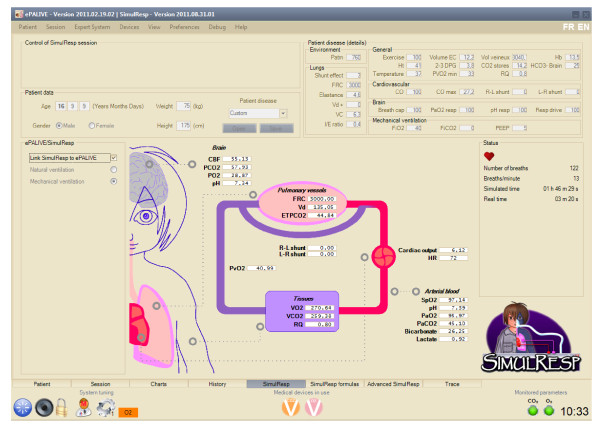The width and height of the screenshot is (600, 432).
Task: Click the ePALIVE app icon in title bar
Action: click(19, 14)
